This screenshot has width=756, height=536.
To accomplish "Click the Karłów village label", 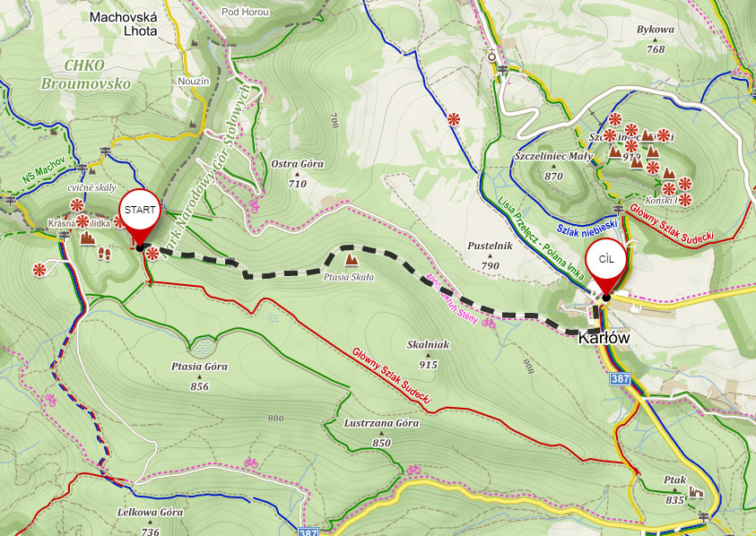I will (604, 338).
